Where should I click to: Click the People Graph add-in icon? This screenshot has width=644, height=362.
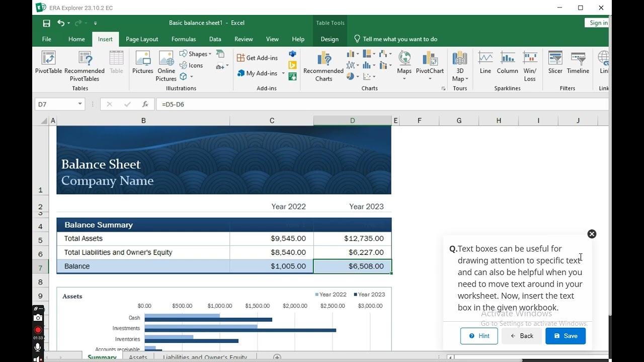pos(292,76)
